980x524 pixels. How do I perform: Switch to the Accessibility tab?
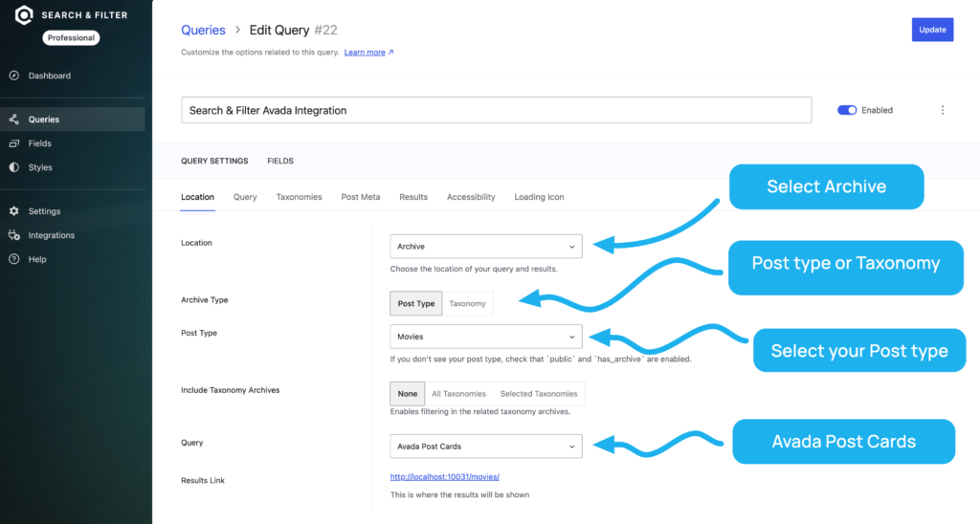point(471,197)
